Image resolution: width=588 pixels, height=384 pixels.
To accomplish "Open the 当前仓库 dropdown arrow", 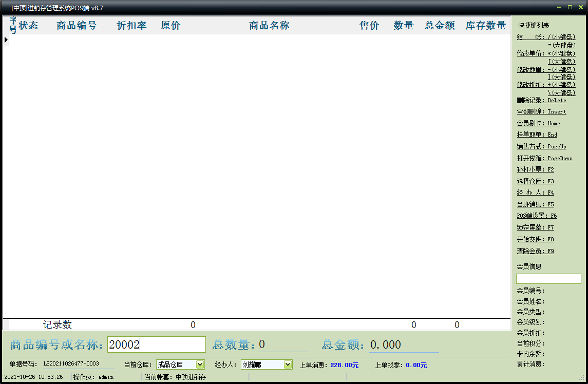I will 200,364.
